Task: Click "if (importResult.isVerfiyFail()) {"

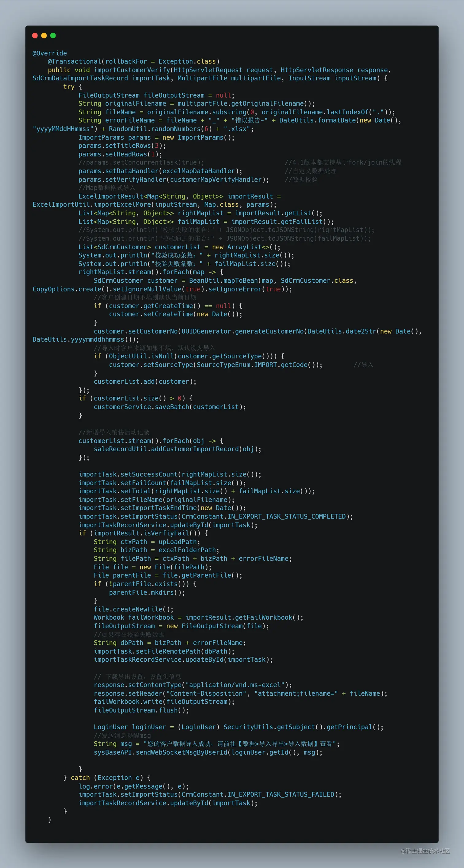Action: pos(143,533)
